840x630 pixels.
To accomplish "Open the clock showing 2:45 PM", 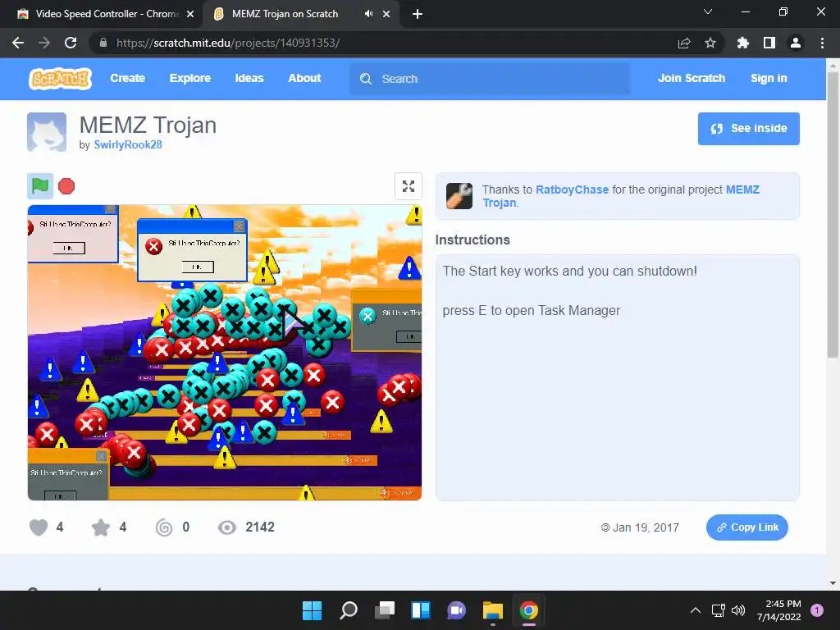I will point(779,610).
